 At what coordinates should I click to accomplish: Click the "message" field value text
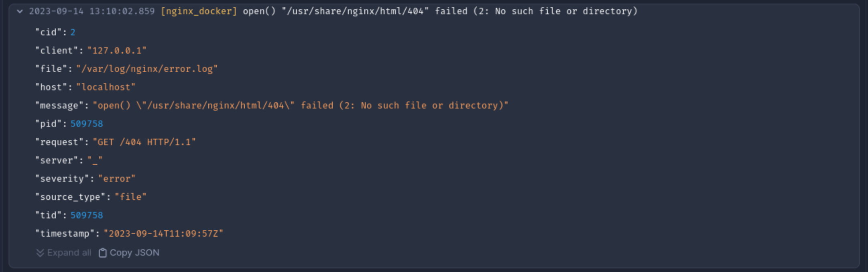pos(301,106)
